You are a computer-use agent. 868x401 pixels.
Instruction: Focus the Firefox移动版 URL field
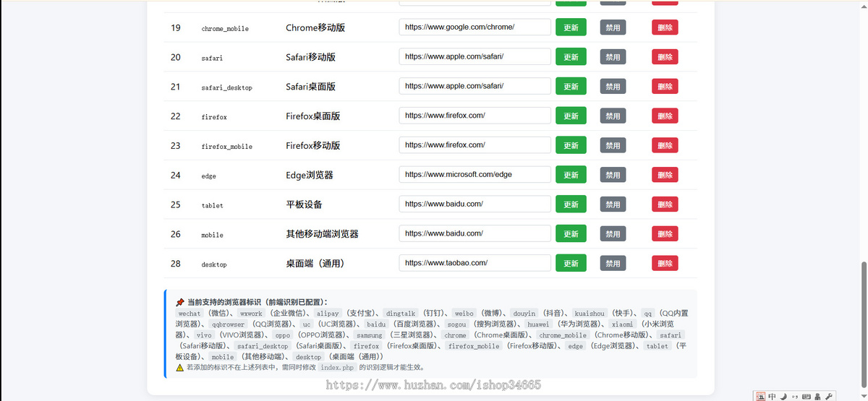click(475, 145)
